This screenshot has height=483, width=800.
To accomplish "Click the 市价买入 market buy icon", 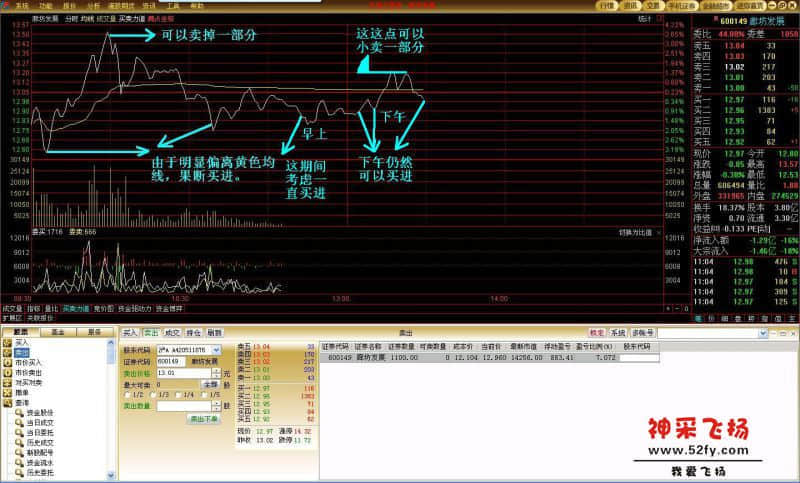I will coord(20,362).
